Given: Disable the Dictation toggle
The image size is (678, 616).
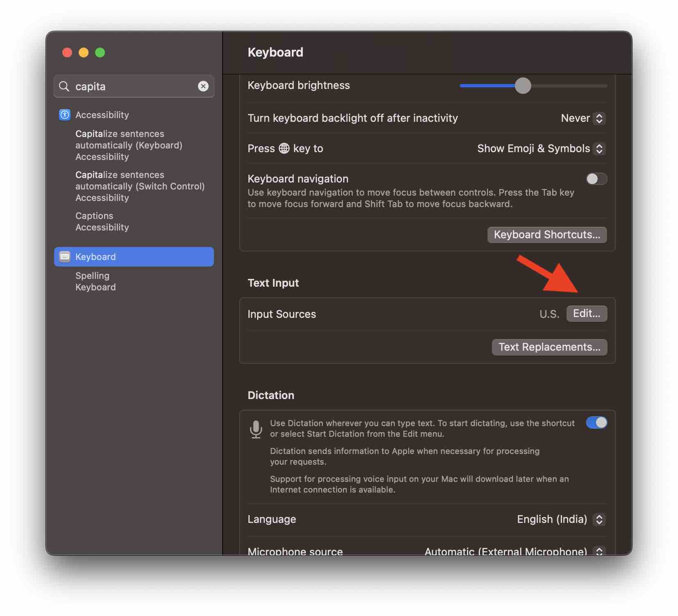Looking at the screenshot, I should (597, 423).
